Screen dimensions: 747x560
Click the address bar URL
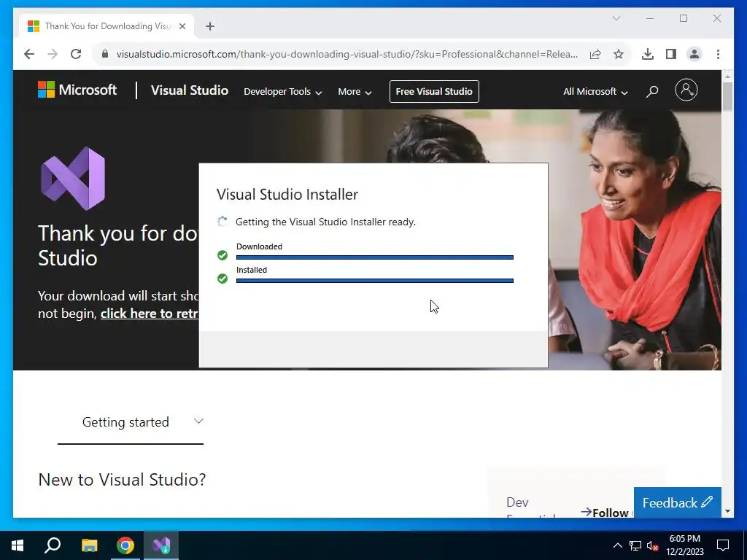point(347,54)
